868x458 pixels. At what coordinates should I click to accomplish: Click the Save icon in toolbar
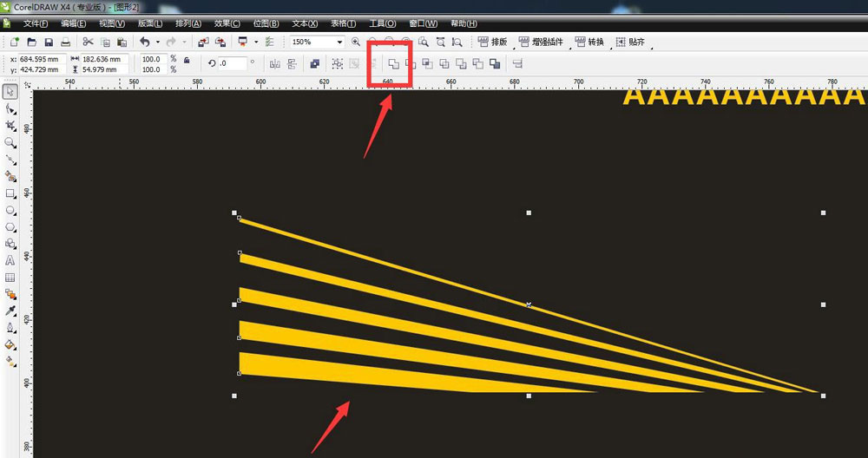49,42
